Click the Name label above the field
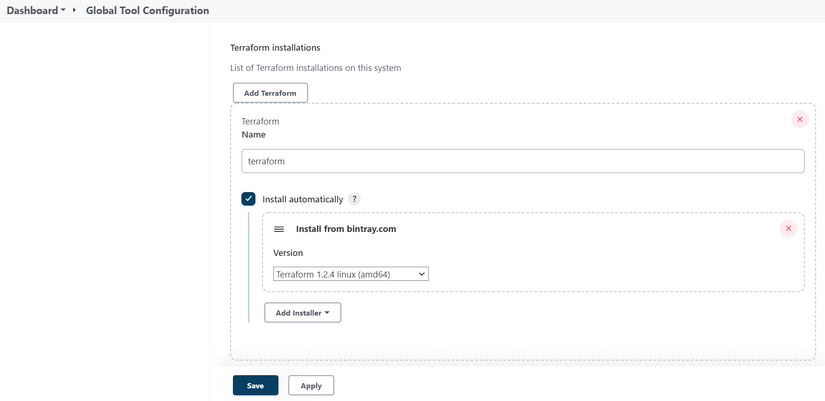Image resolution: width=825 pixels, height=401 pixels. 254,134
